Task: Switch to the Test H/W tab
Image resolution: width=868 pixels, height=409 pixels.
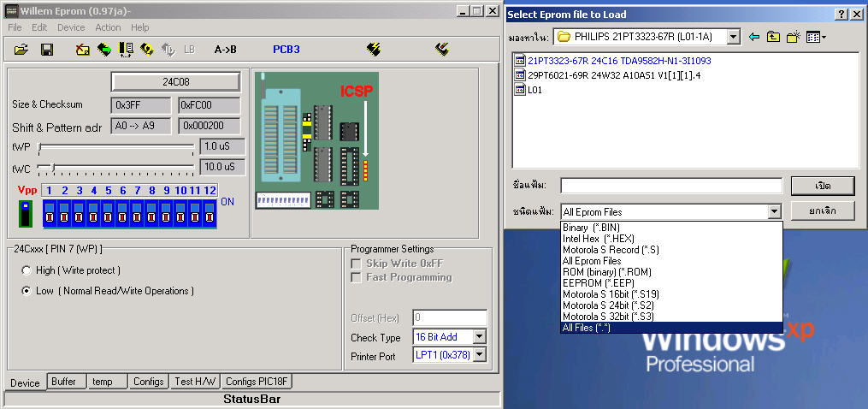Action: 196,382
